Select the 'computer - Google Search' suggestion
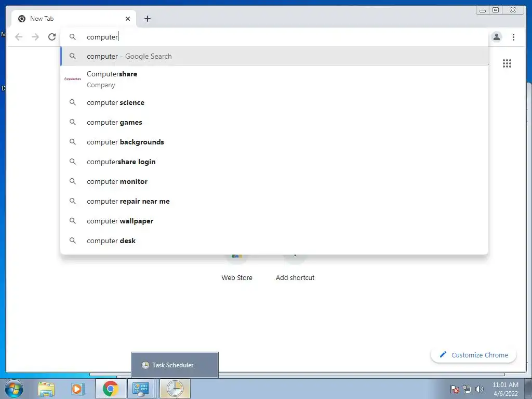Screen dimensions: 532x399 (274, 56)
